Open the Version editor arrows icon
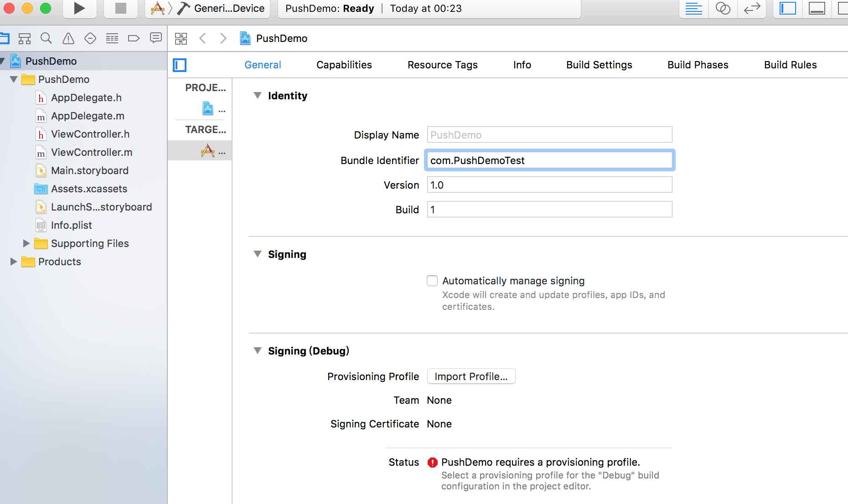The image size is (848, 504). tap(752, 8)
